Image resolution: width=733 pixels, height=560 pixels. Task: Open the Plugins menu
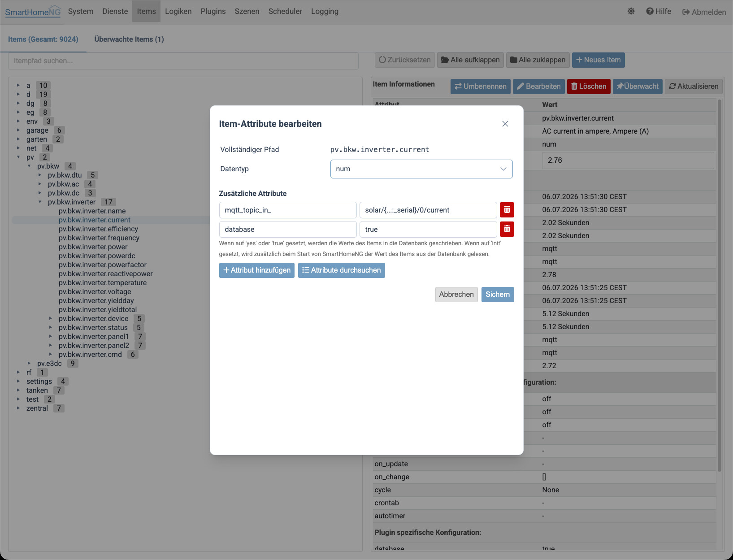tap(213, 11)
